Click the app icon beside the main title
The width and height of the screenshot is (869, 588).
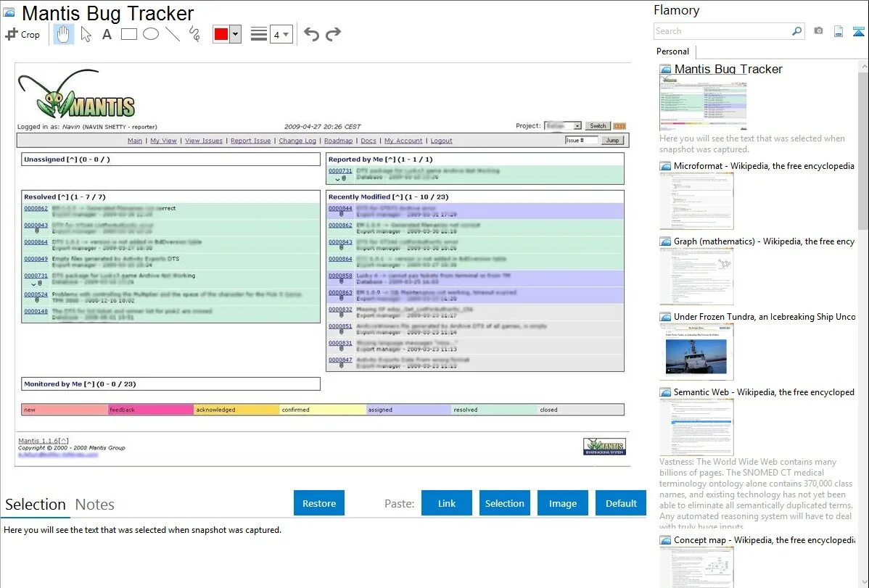point(9,12)
